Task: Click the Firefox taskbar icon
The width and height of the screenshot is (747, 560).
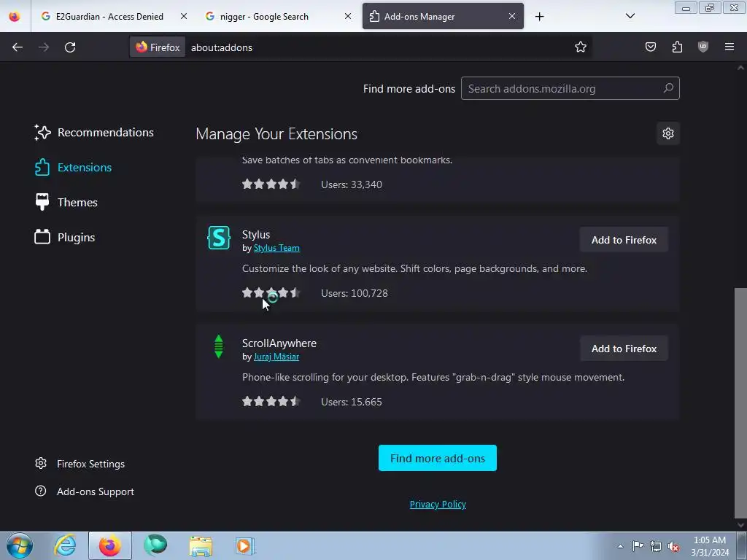Action: pos(110,545)
